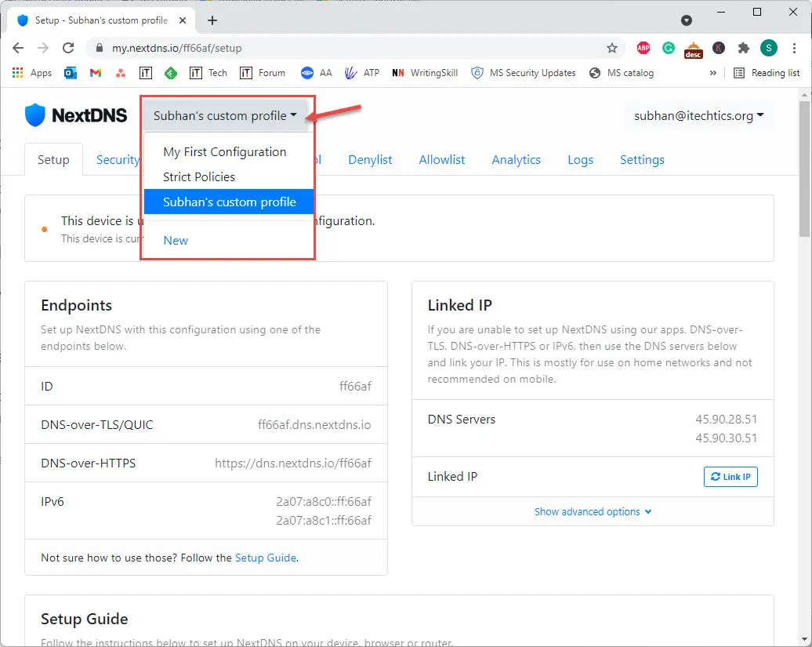Viewport: 812px width, 647px height.
Task: Reload the page with refresh icon
Action: 68,48
